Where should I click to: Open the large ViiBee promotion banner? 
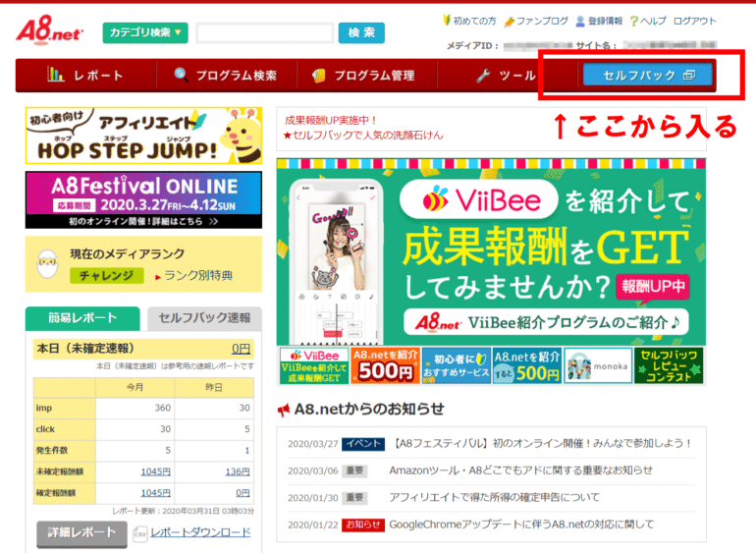(491, 252)
